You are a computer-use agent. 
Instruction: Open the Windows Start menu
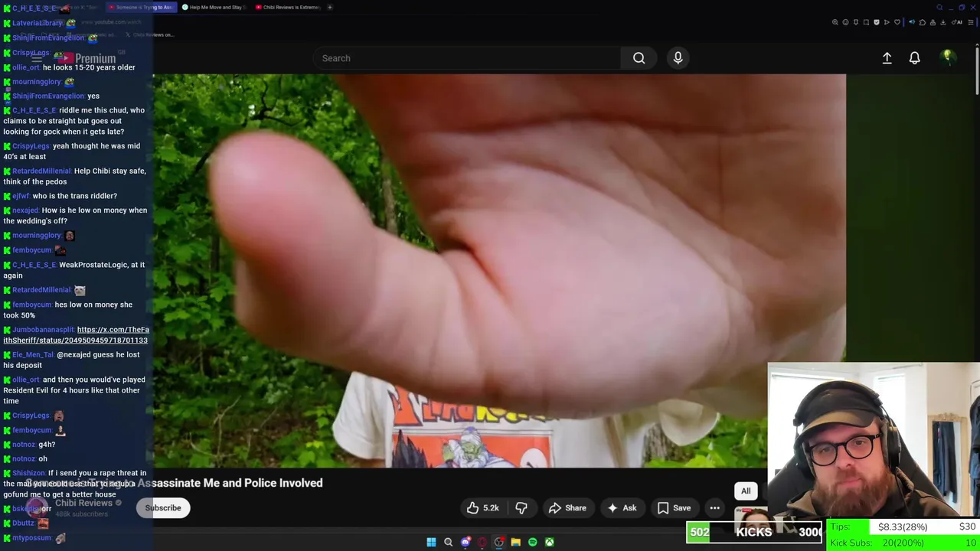point(431,542)
